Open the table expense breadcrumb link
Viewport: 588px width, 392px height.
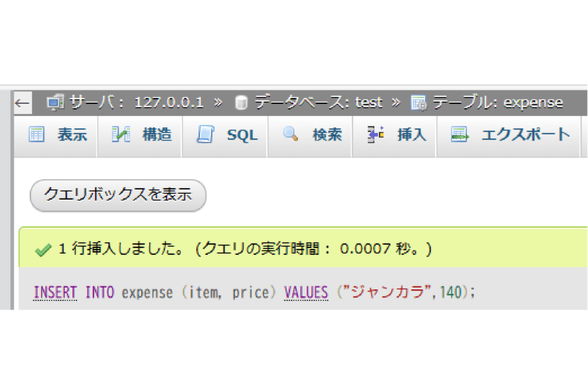click(x=498, y=103)
